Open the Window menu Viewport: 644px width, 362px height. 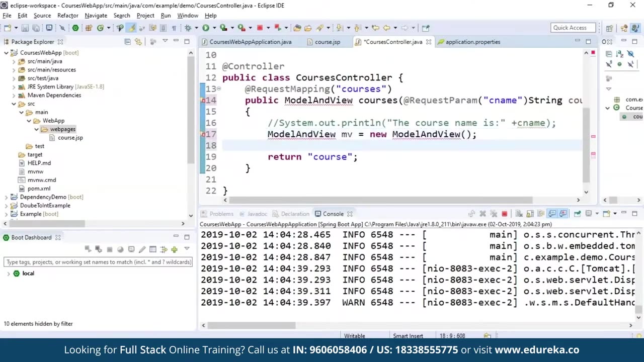click(x=188, y=16)
